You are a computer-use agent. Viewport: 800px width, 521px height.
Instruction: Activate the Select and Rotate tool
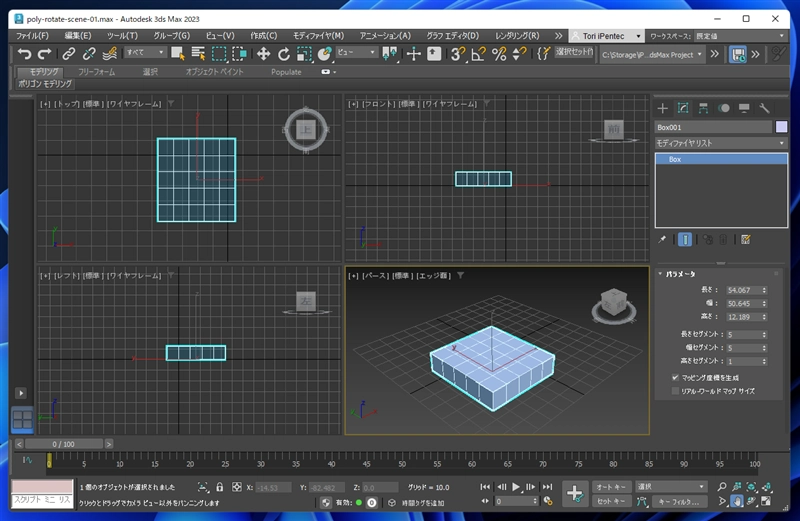[x=284, y=54]
